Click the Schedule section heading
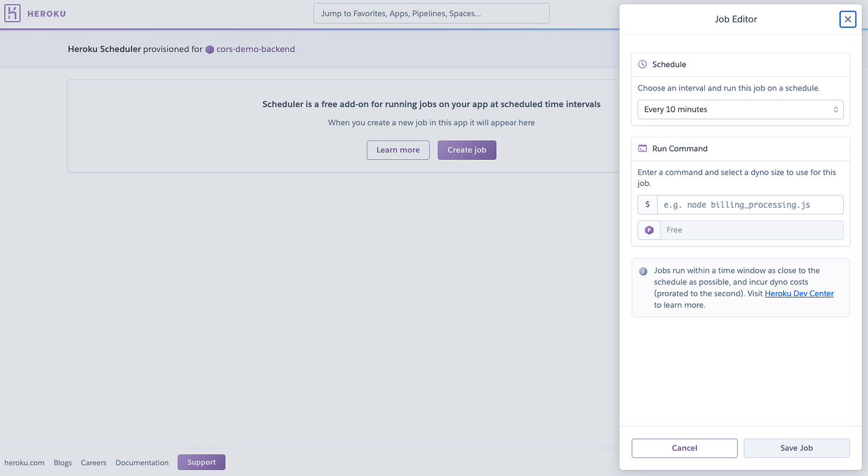Image resolution: width=868 pixels, height=476 pixels. tap(669, 64)
